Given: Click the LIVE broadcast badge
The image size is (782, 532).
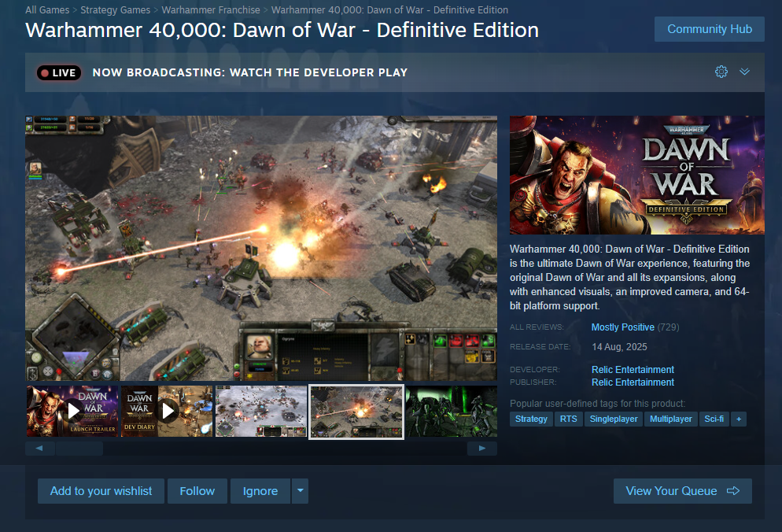Looking at the screenshot, I should tap(59, 73).
